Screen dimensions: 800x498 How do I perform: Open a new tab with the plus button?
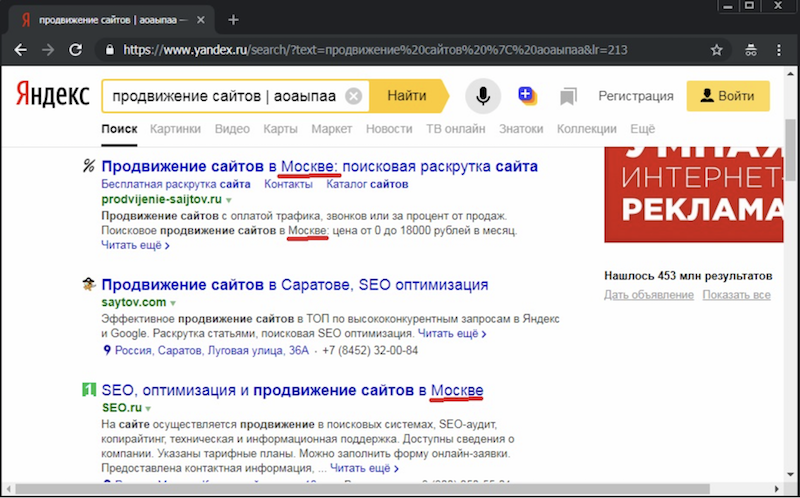coord(233,20)
